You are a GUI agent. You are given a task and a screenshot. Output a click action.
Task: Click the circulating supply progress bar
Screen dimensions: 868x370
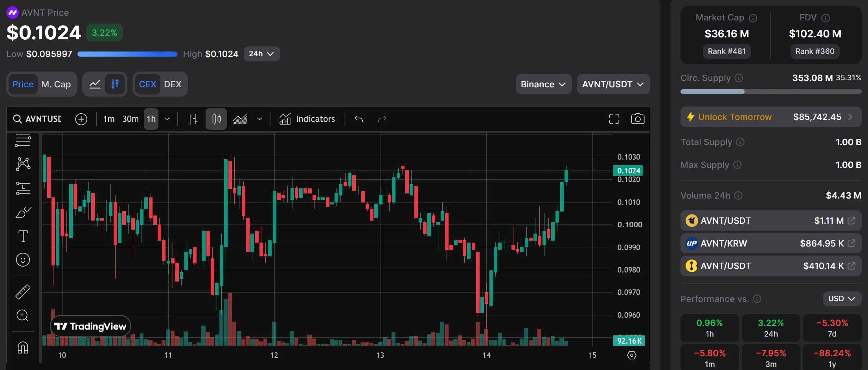pyautogui.click(x=771, y=92)
